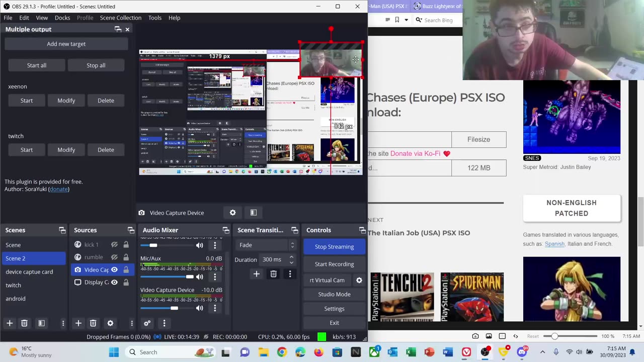Open the bookmark icon in browser address bar
644x362 pixels.
click(x=397, y=20)
